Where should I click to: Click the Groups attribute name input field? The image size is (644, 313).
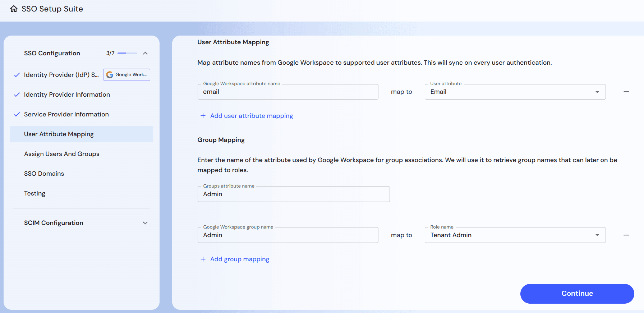[293, 194]
